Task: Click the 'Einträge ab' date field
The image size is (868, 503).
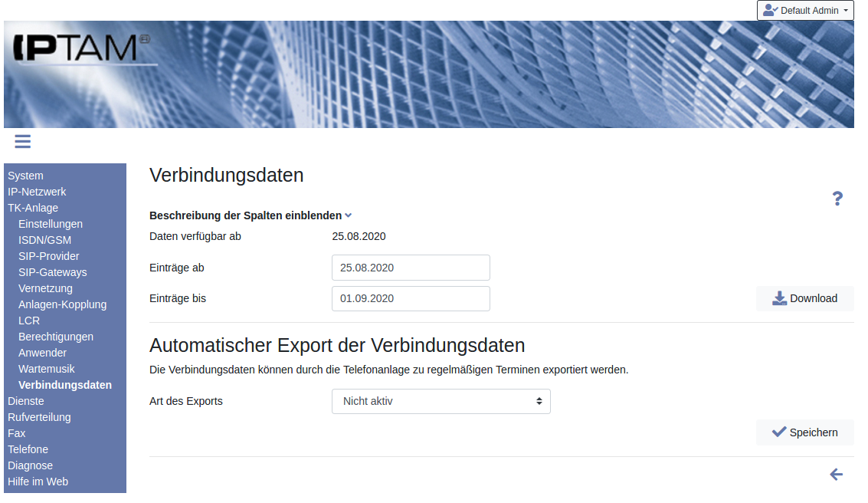Action: click(x=411, y=268)
